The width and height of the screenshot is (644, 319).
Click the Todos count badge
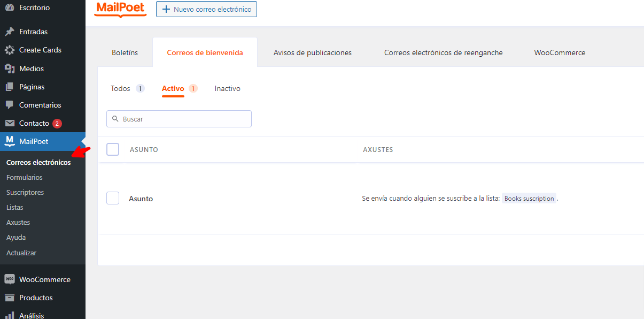140,88
